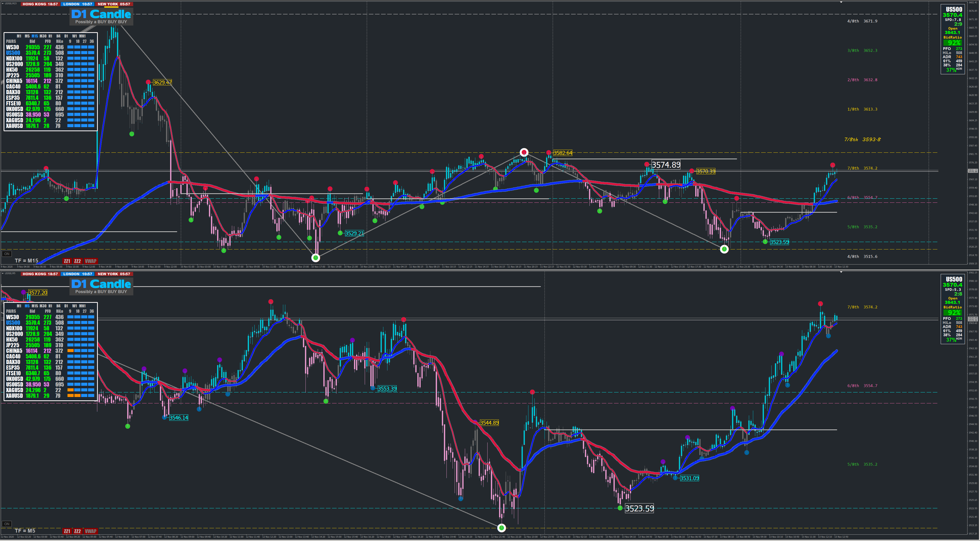Click the blue dot next to the 3531.09 label

[675, 478]
